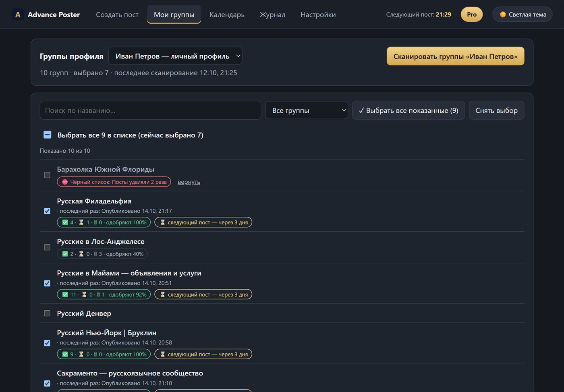Click the trash icon in Русская Филадельфия stats
The height and width of the screenshot is (392, 564).
click(95, 222)
